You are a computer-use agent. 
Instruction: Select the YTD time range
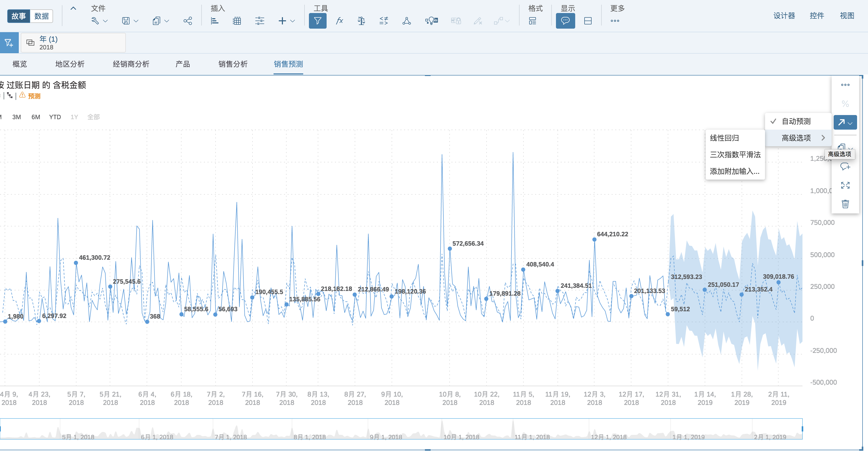pos(55,117)
